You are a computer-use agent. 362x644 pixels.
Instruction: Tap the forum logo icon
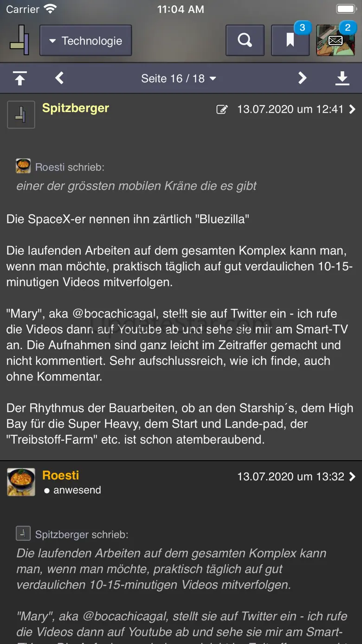point(19,40)
